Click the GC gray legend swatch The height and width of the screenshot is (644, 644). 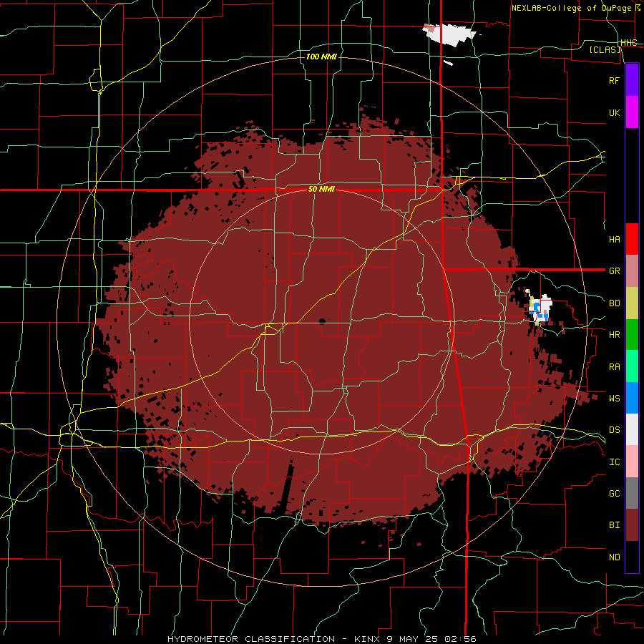pos(632,493)
